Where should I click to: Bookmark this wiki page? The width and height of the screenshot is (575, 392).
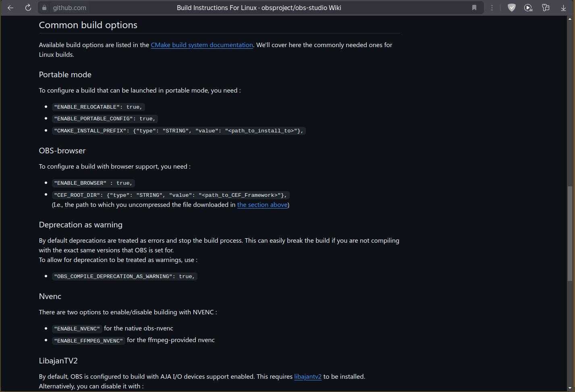[474, 8]
